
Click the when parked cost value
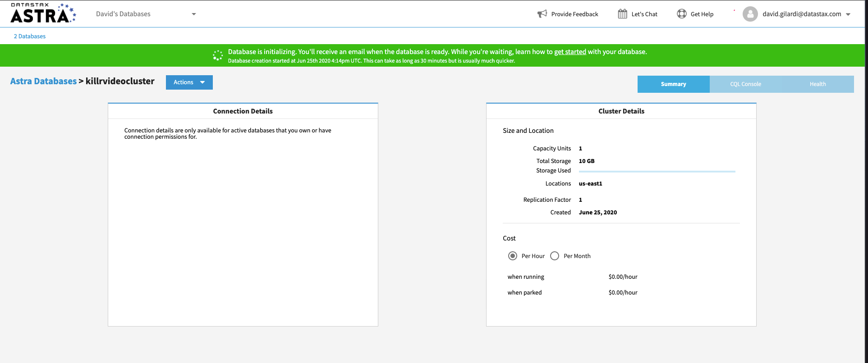623,293
